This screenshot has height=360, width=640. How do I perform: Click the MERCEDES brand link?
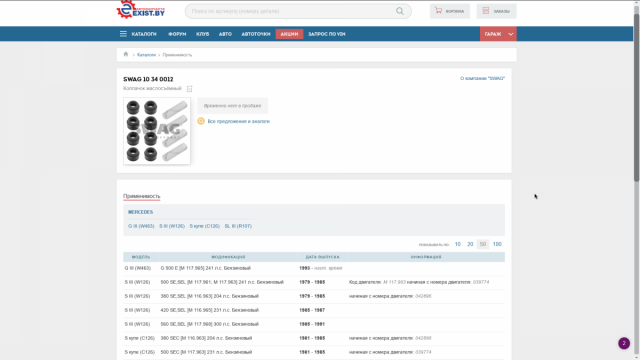tap(140, 212)
